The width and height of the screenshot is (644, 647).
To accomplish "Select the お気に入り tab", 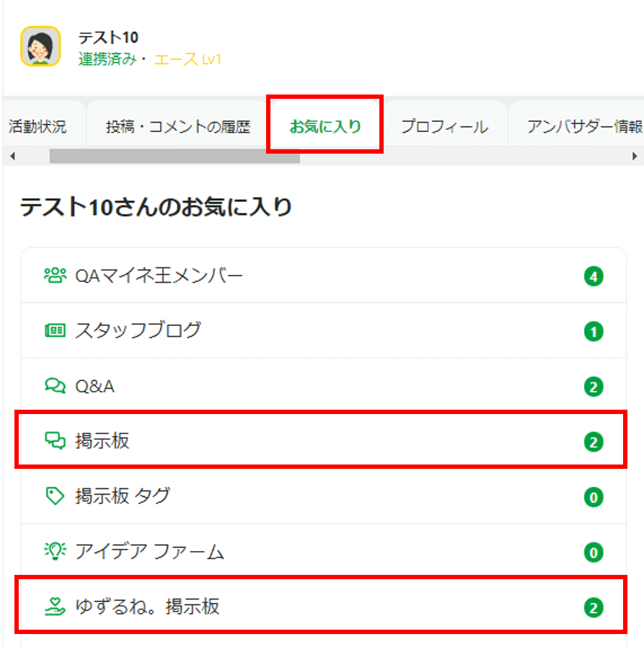I will tap(325, 128).
